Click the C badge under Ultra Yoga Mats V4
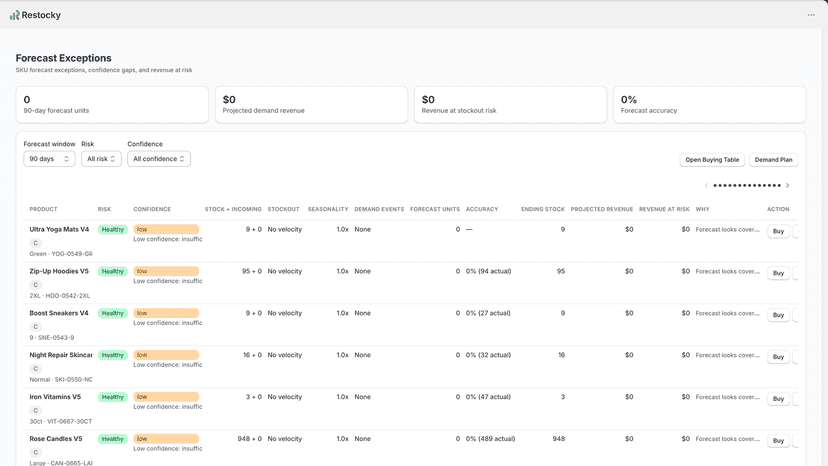828x466 pixels. coord(35,243)
